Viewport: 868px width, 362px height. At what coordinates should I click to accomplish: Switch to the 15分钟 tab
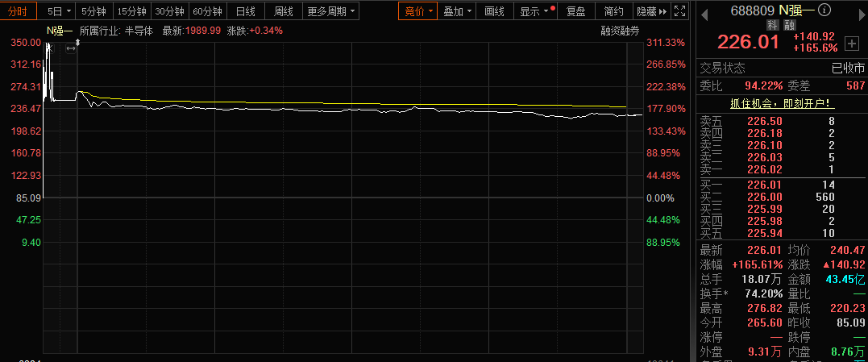click(131, 11)
